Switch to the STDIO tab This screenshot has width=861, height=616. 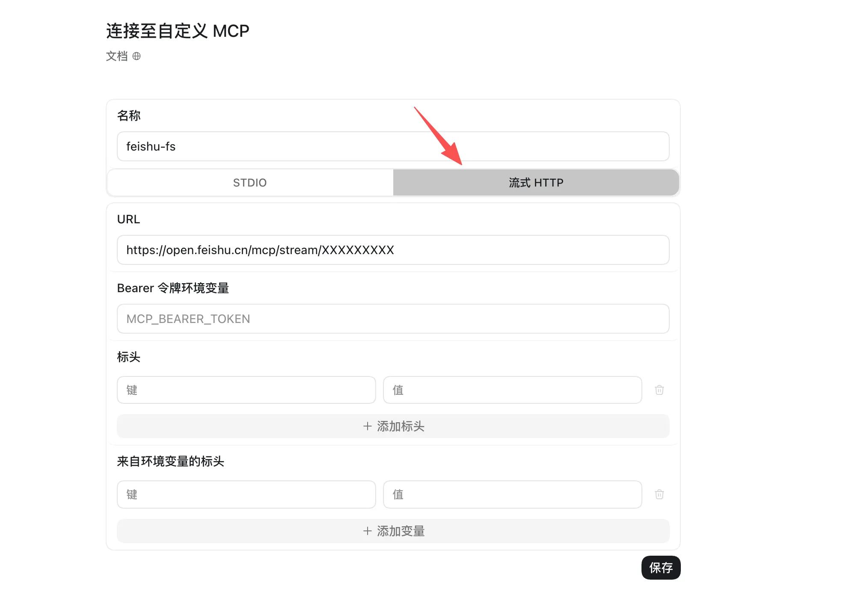point(250,183)
